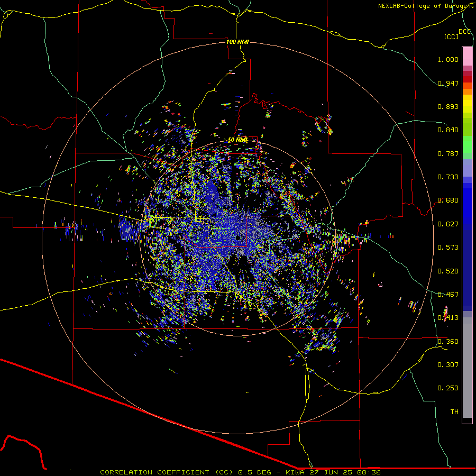476x476 pixels.
Task: Pick the red segment of the color bar
Action: coord(467,79)
